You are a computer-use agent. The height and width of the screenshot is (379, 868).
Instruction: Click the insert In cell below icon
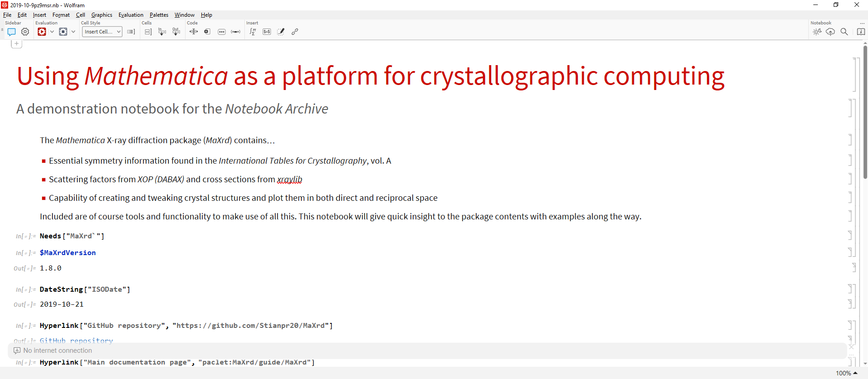(x=162, y=32)
